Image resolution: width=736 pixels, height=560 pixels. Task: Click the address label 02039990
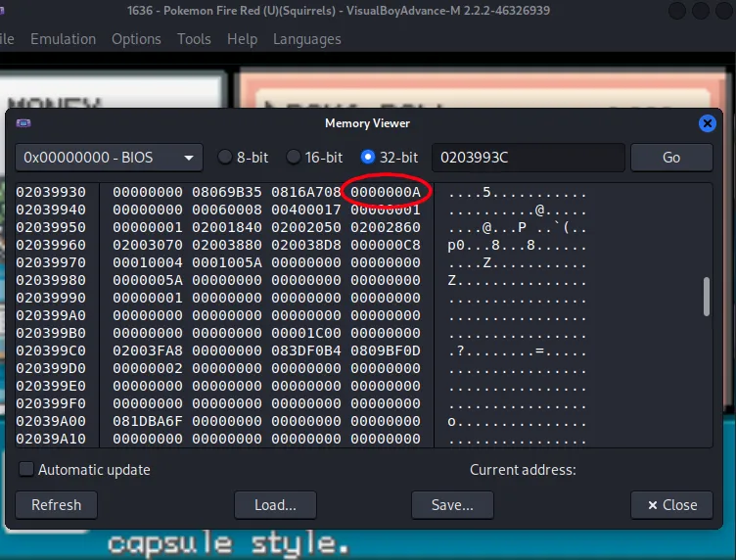[x=51, y=298]
